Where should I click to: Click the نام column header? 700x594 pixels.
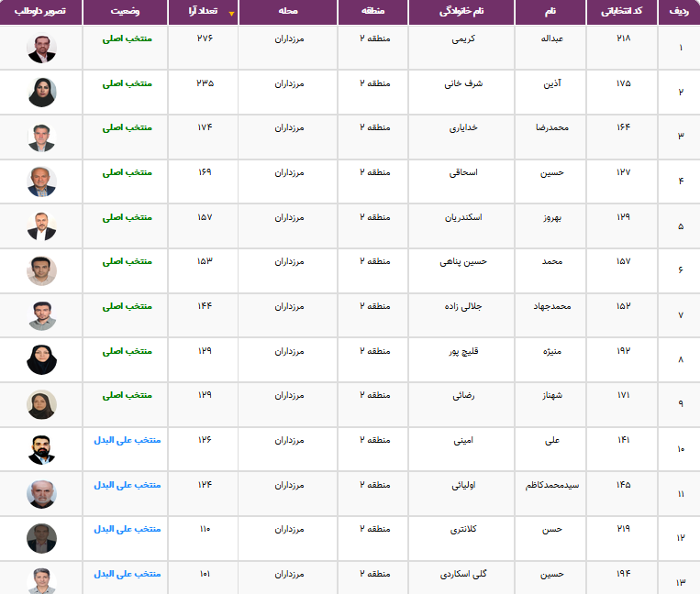[x=550, y=12]
